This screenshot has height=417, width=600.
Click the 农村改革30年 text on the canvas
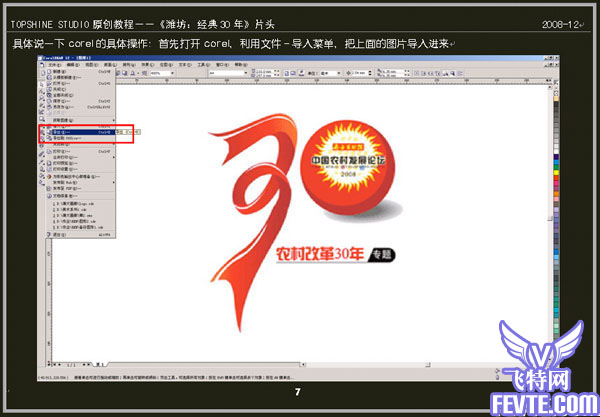(320, 255)
